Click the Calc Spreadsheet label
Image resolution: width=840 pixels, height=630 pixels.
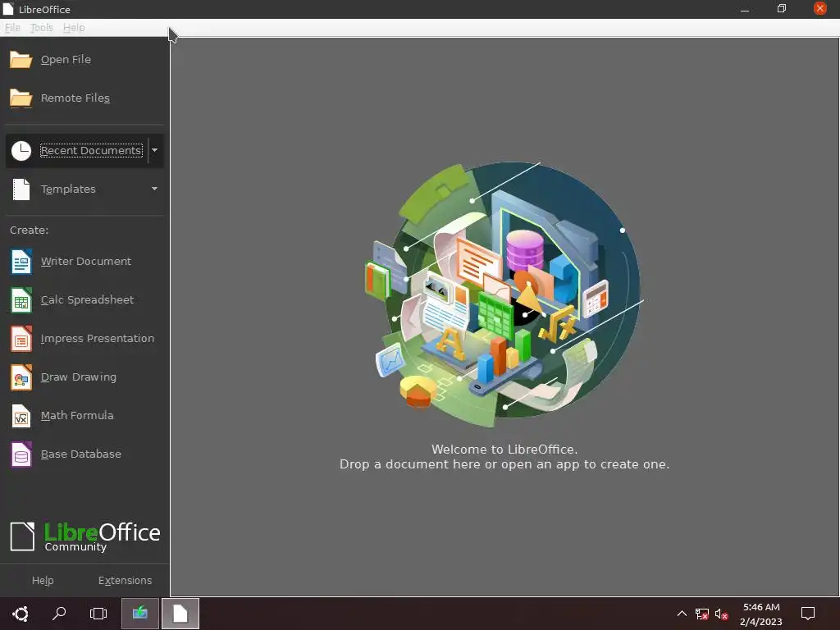[x=87, y=300]
